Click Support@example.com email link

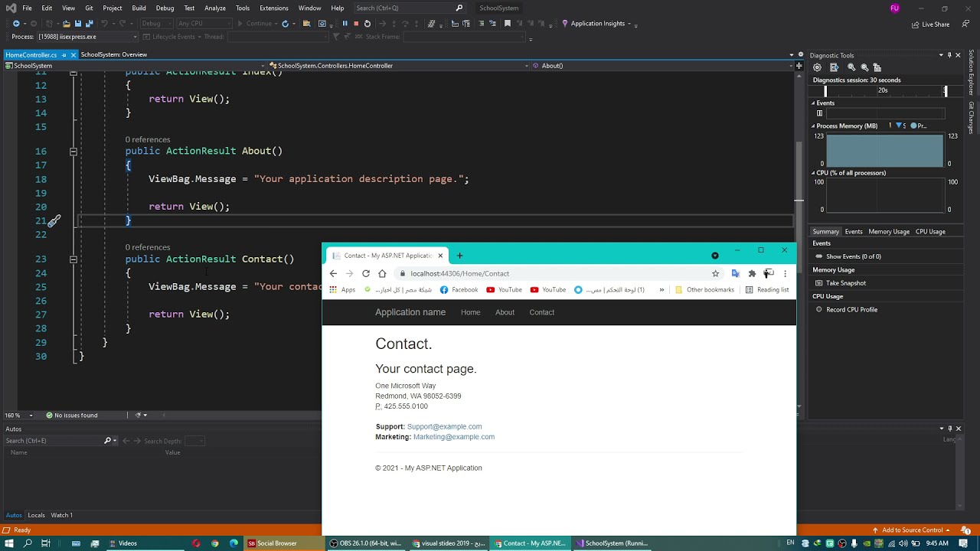[444, 427]
